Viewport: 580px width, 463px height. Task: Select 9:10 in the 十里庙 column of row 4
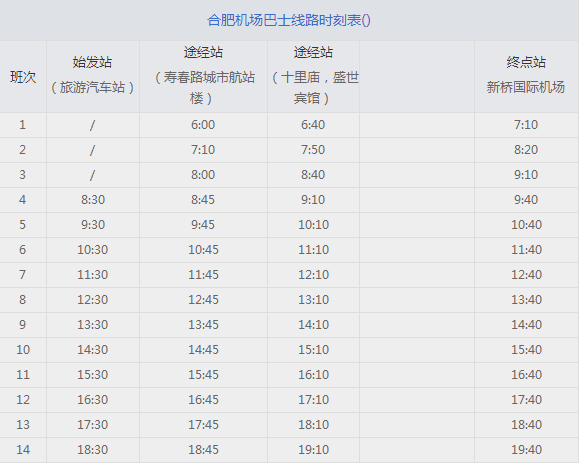click(313, 200)
